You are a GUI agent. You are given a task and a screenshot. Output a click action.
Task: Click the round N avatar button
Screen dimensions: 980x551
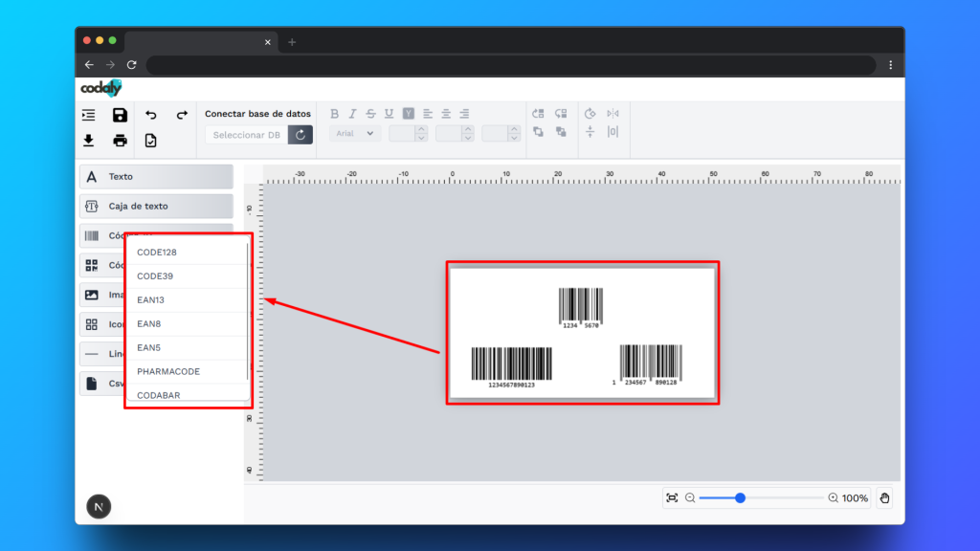pyautogui.click(x=99, y=507)
